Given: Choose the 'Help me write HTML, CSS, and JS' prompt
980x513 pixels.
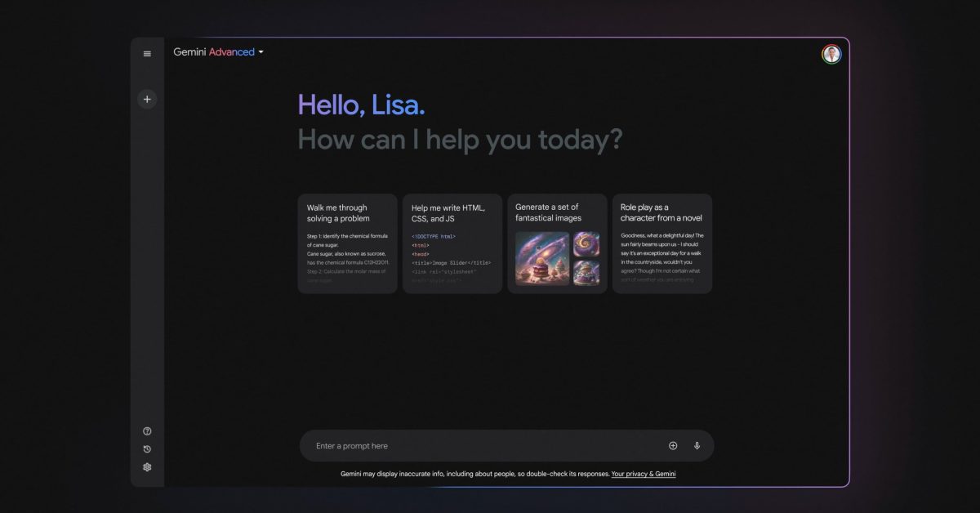Looking at the screenshot, I should point(452,243).
